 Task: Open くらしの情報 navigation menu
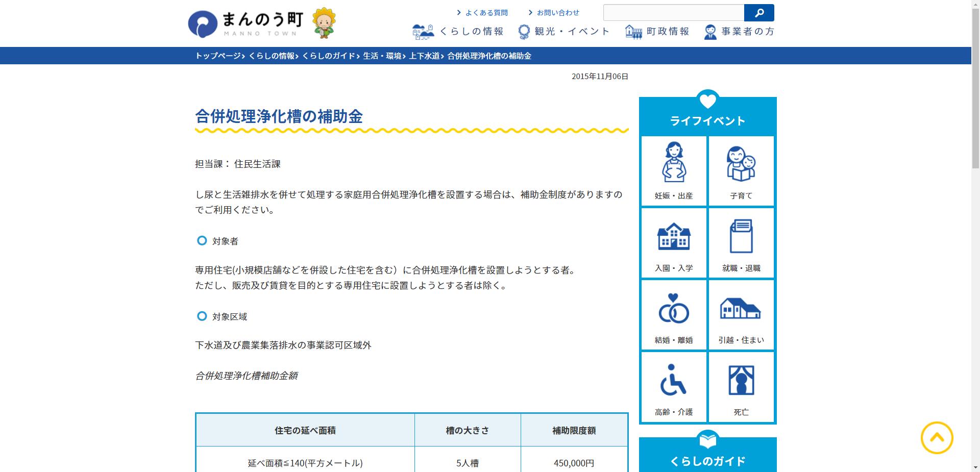(459, 31)
